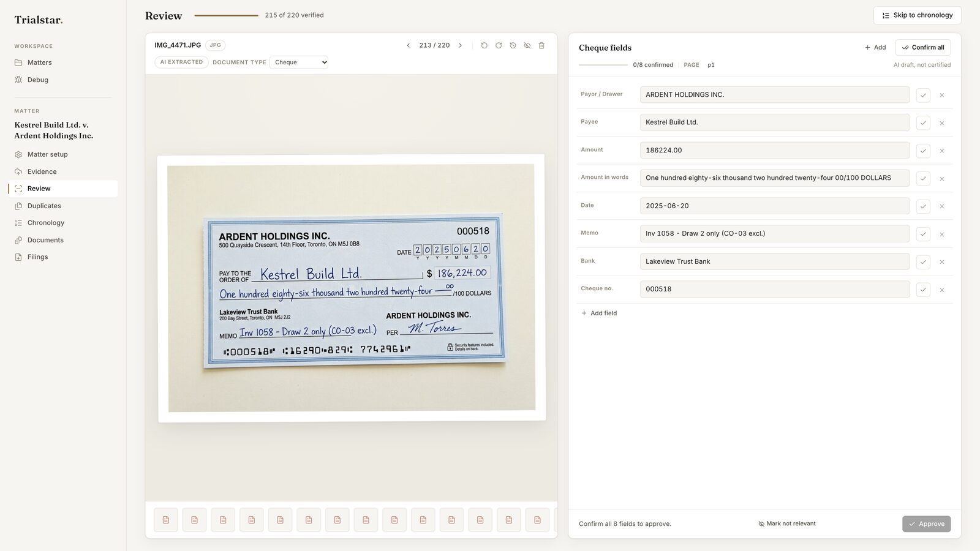Open the Duplicates section
The height and width of the screenshot is (551, 980).
[x=63, y=206]
